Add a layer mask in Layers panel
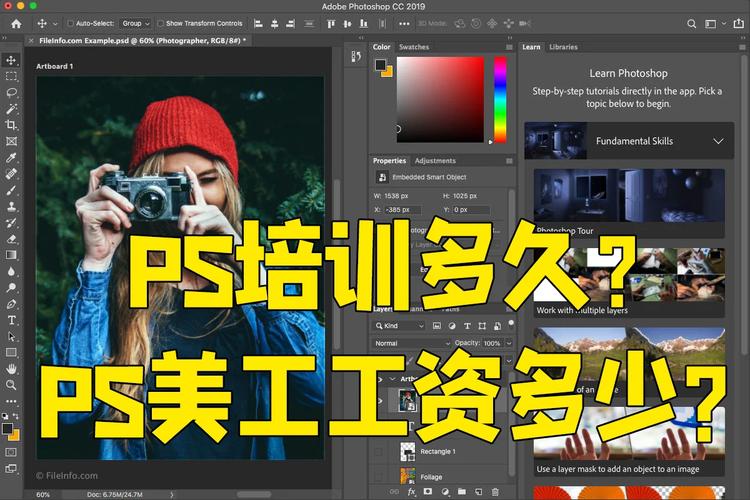 click(428, 492)
